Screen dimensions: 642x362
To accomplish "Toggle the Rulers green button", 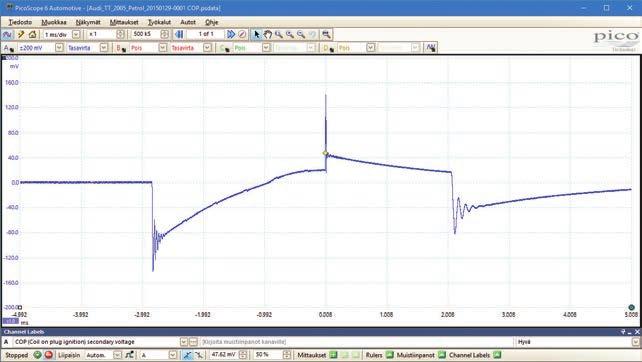I will tap(389, 355).
